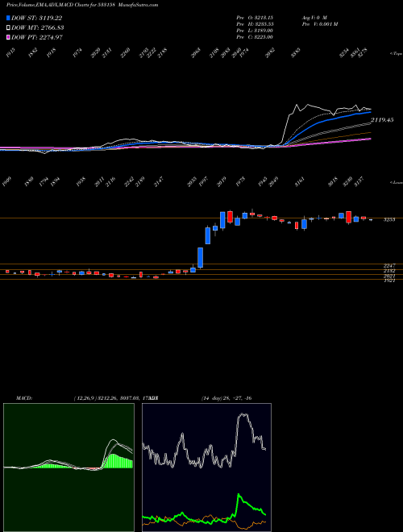The height and width of the screenshot is (532, 403).
Task: Click the 1921 bottom level label
Action: [x=389, y=281]
